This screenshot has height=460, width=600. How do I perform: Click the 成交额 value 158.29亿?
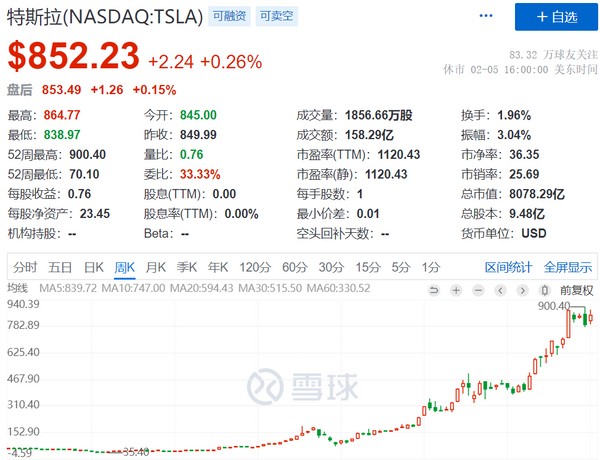369,135
